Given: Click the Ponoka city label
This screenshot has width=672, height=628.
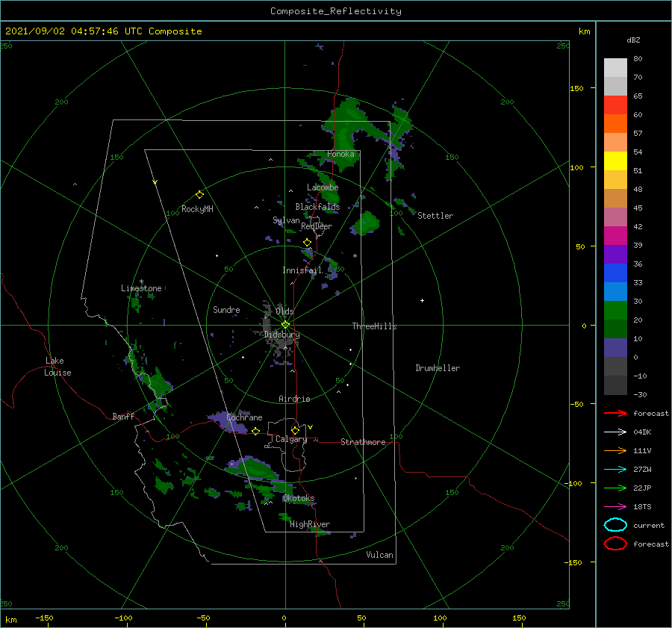Looking at the screenshot, I should coord(340,154).
